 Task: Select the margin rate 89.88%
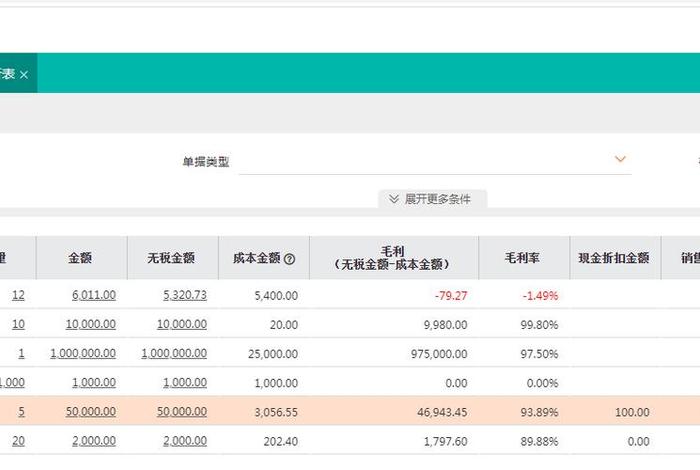tap(539, 441)
